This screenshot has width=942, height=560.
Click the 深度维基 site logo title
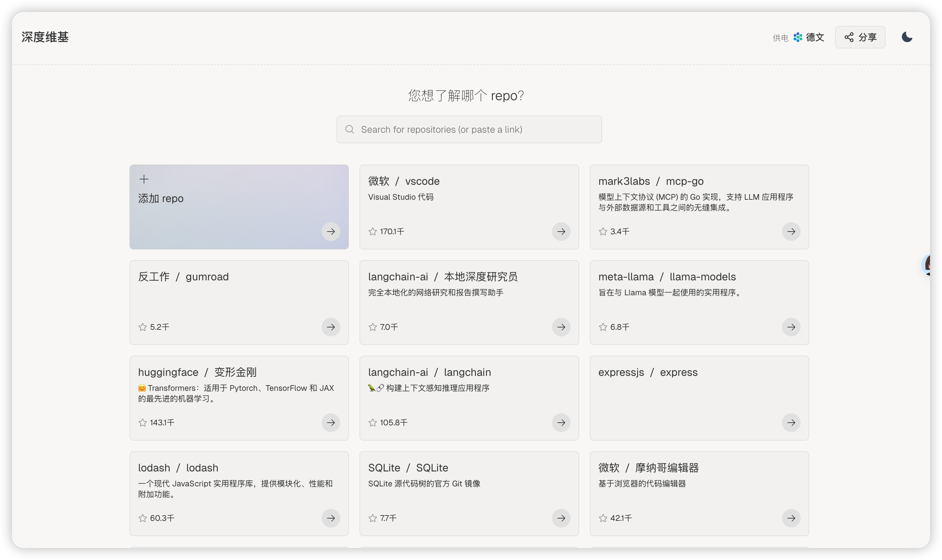pyautogui.click(x=45, y=37)
